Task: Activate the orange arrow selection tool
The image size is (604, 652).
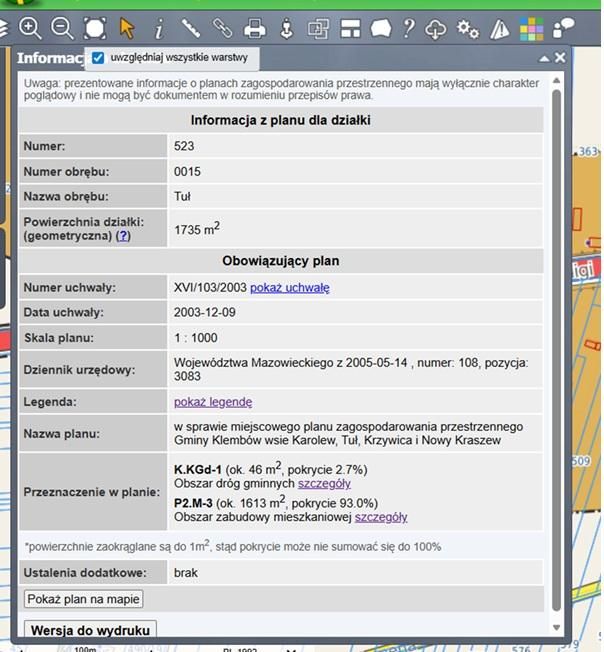Action: pos(127,28)
